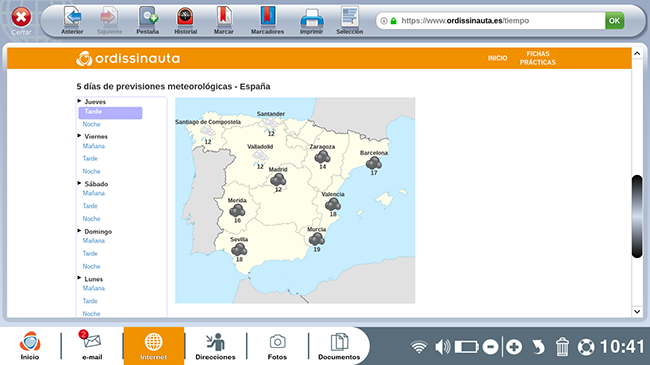The height and width of the screenshot is (365, 650).
Task: Open the trash bin icon
Action: [x=562, y=347]
